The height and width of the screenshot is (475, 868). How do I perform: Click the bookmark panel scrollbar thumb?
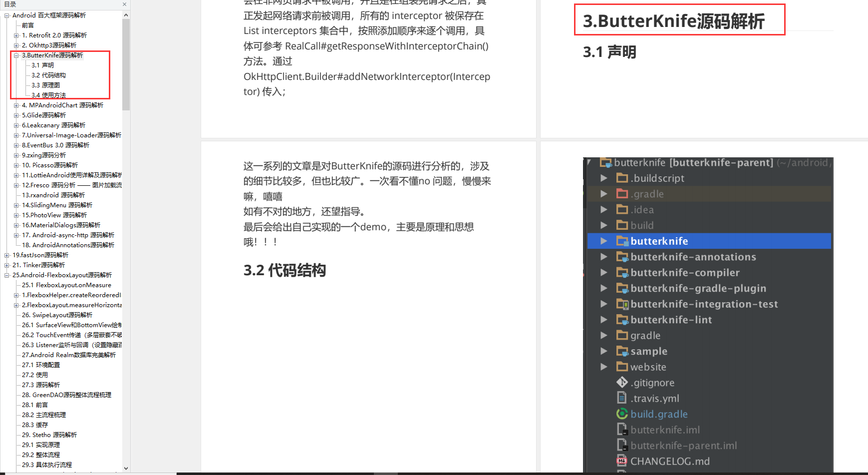tap(126, 64)
